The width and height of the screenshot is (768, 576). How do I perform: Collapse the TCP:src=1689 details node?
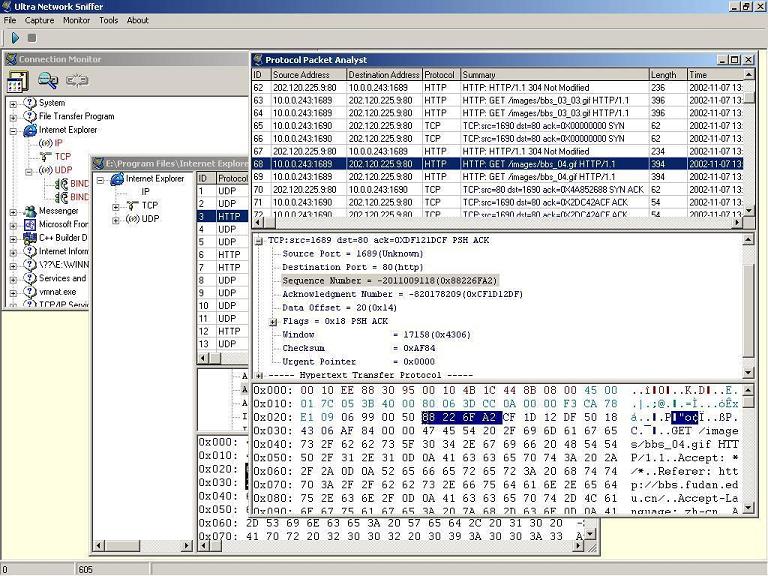pyautogui.click(x=259, y=241)
